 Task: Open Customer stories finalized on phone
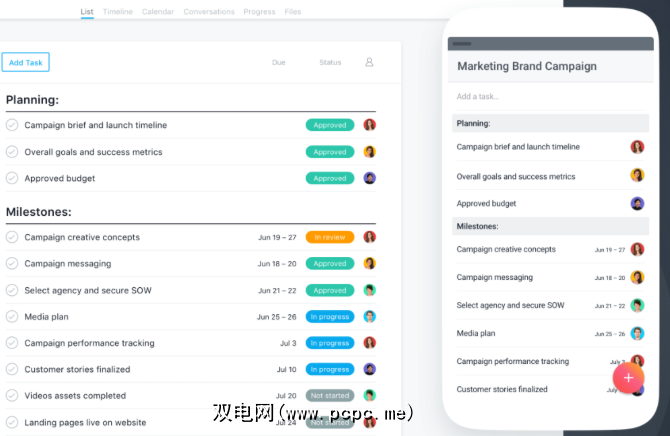[502, 389]
